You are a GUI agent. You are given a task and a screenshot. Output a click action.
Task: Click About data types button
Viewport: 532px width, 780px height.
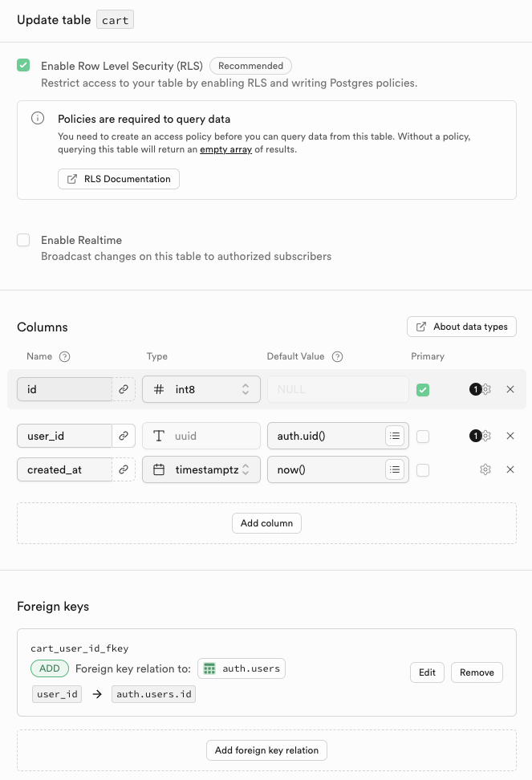pyautogui.click(x=461, y=327)
